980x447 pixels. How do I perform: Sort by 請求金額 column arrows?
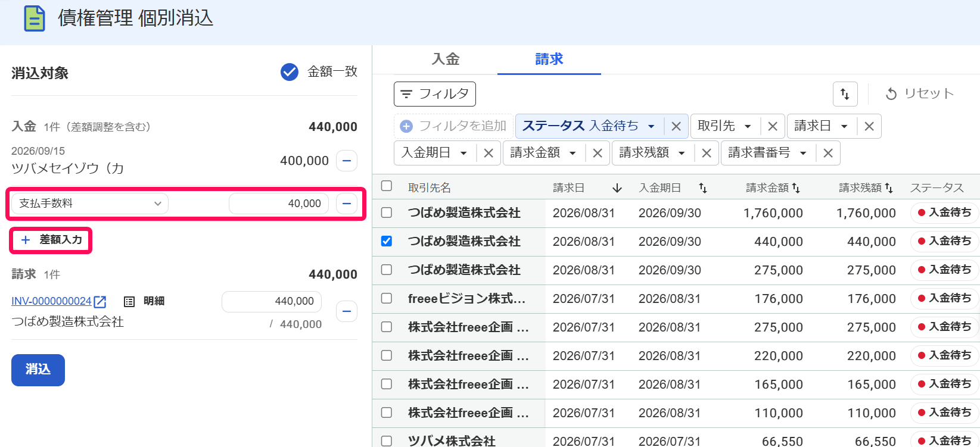[796, 188]
